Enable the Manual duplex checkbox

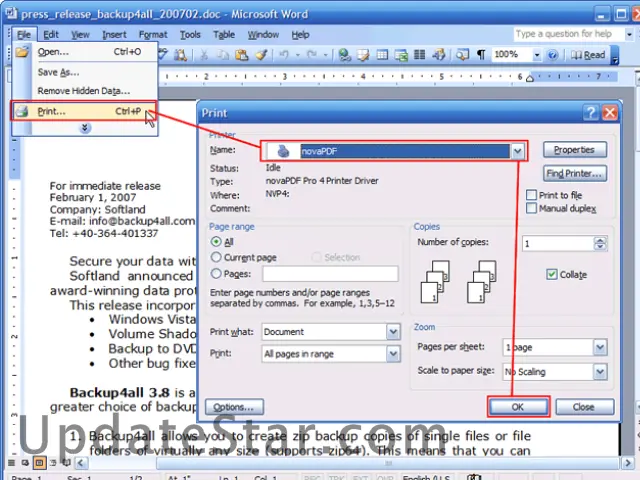point(531,208)
